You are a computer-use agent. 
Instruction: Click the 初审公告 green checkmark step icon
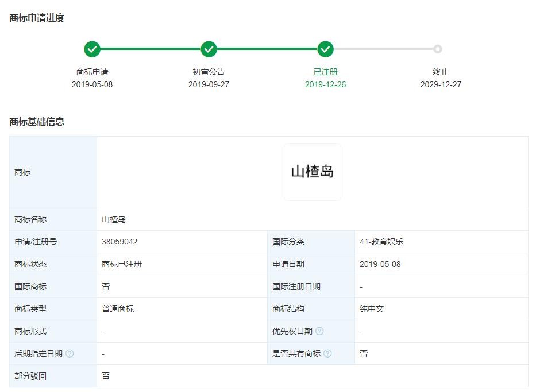click(209, 49)
